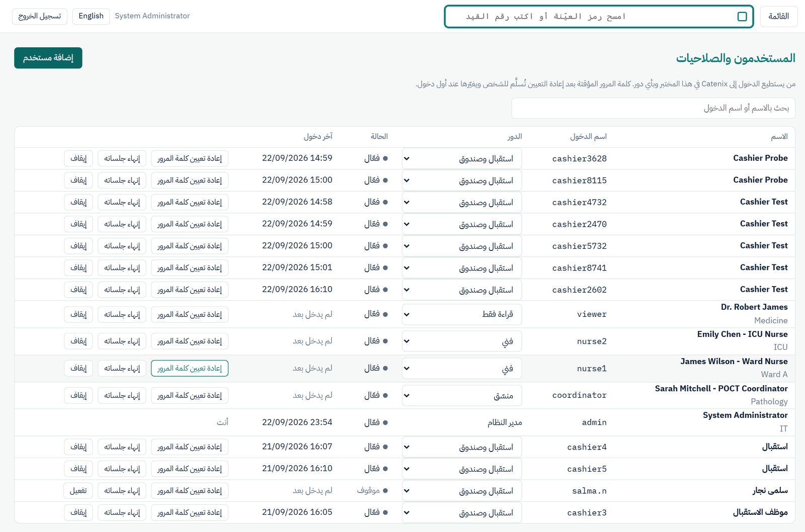End sessions for cashier4
Image resolution: width=805 pixels, height=532 pixels.
tap(122, 447)
